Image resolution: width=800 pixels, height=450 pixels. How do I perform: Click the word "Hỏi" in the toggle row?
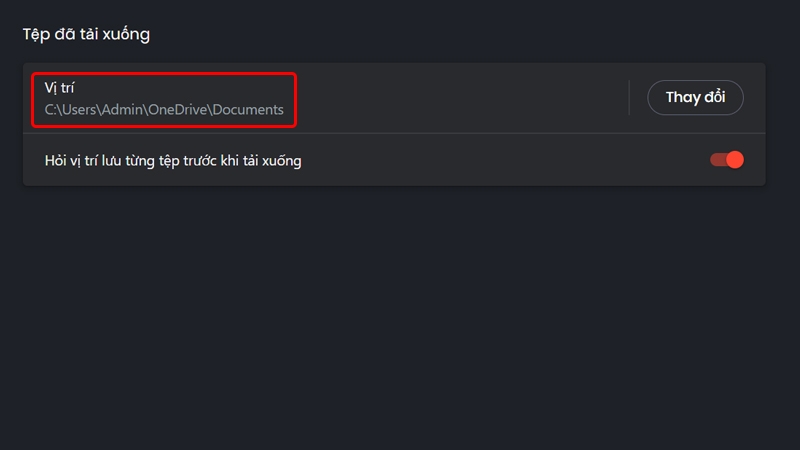tap(56, 160)
